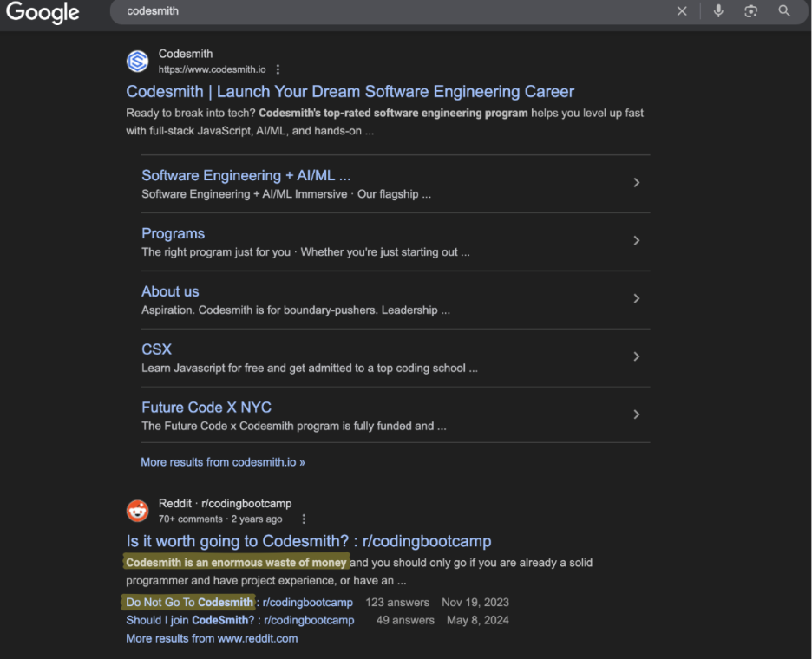Click 'Aspiration. Codesmith is for boundary-pushers' description
Image resolution: width=812 pixels, height=659 pixels.
point(296,310)
